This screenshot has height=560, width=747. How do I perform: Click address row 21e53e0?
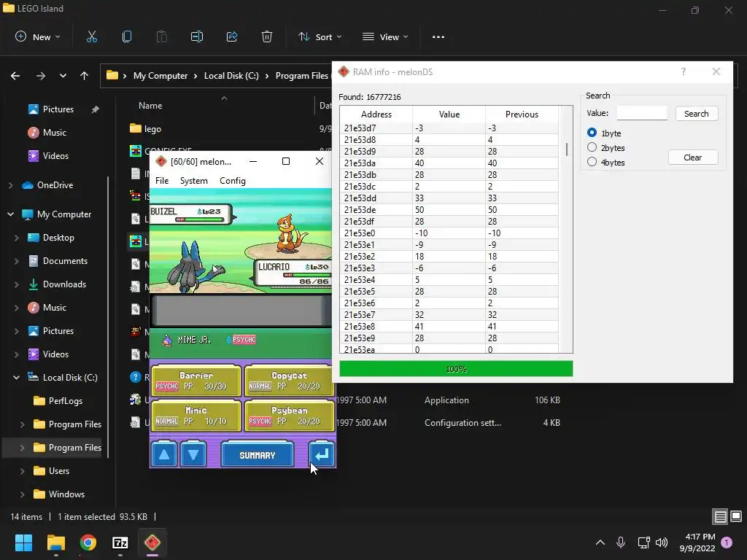click(x=449, y=233)
